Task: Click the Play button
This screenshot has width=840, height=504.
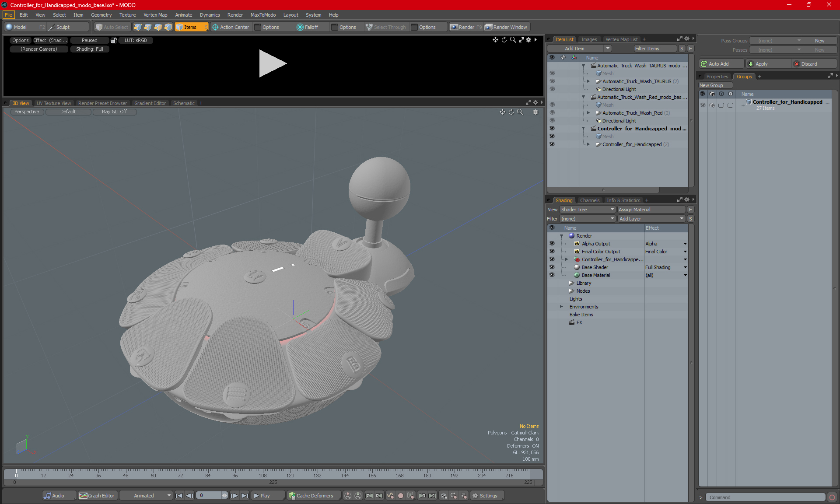Action: (268, 496)
